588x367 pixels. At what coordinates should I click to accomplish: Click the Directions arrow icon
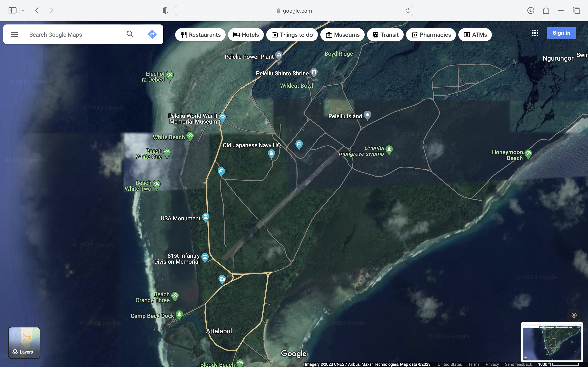[x=152, y=34]
